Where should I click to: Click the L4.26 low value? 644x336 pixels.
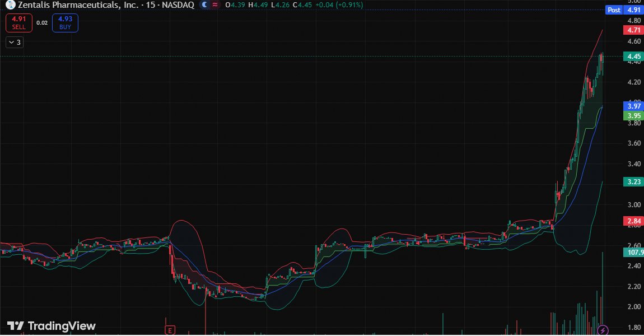(x=281, y=5)
